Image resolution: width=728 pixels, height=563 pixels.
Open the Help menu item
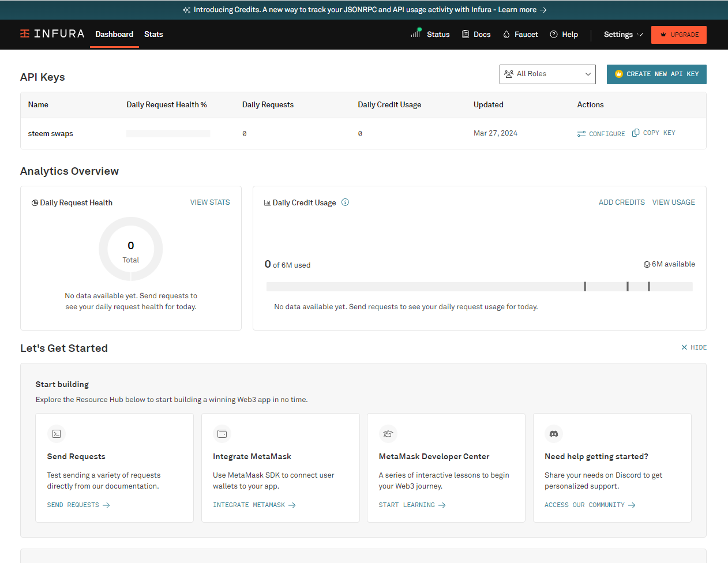click(564, 35)
